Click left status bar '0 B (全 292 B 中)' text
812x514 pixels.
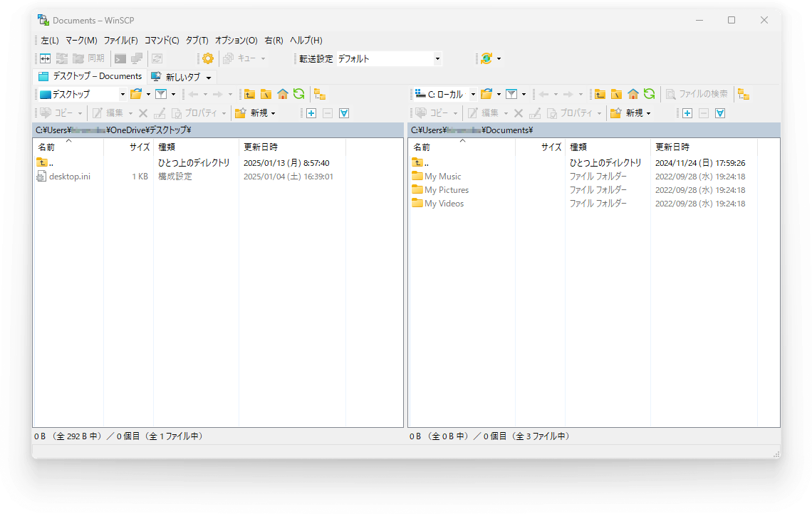[x=68, y=436]
